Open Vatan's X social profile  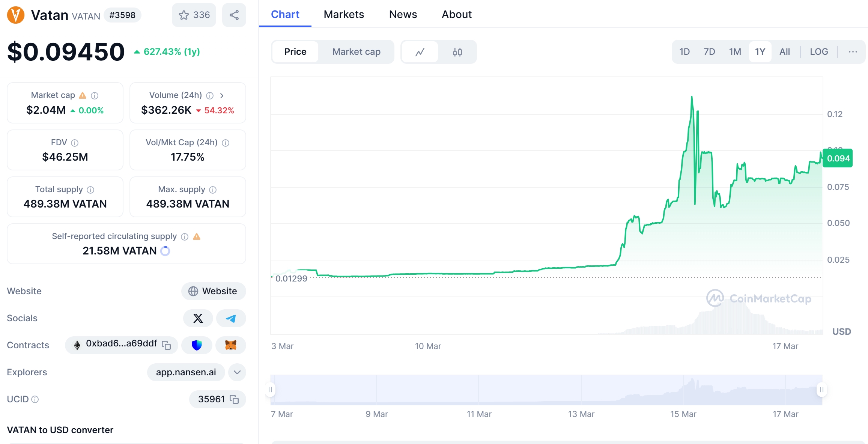198,318
